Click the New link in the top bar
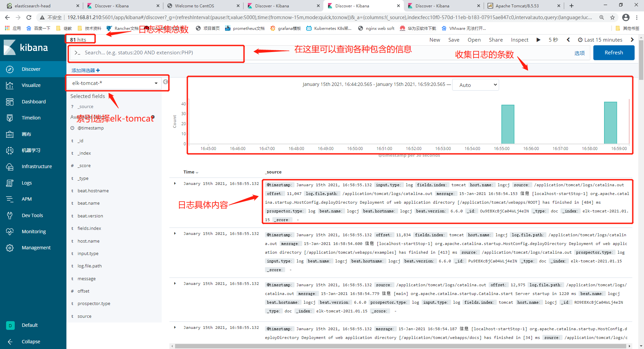The width and height of the screenshot is (644, 349). 434,40
